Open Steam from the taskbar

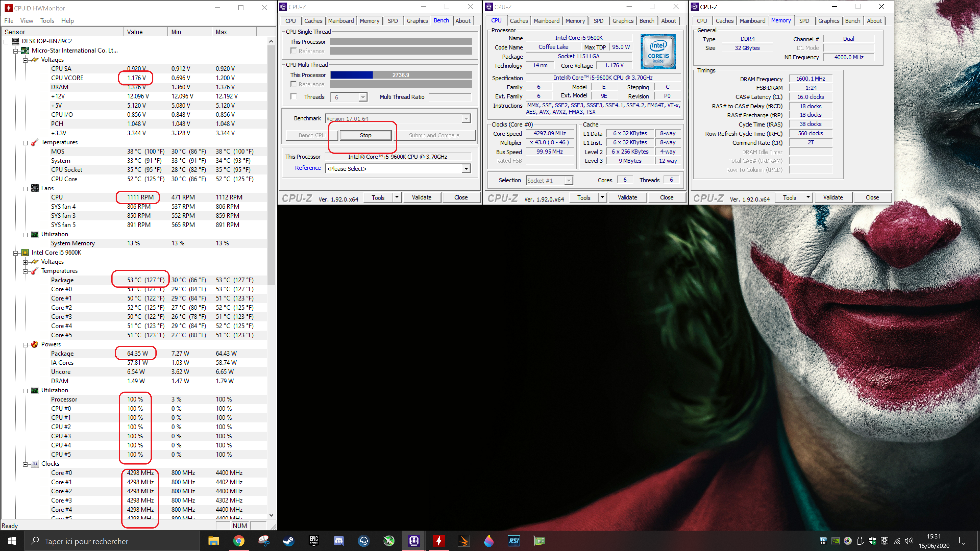[x=288, y=541]
